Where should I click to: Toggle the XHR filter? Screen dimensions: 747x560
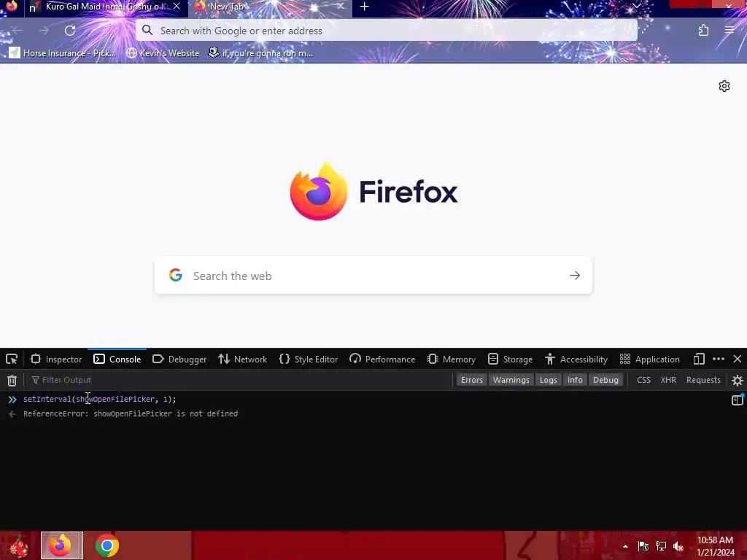point(668,380)
